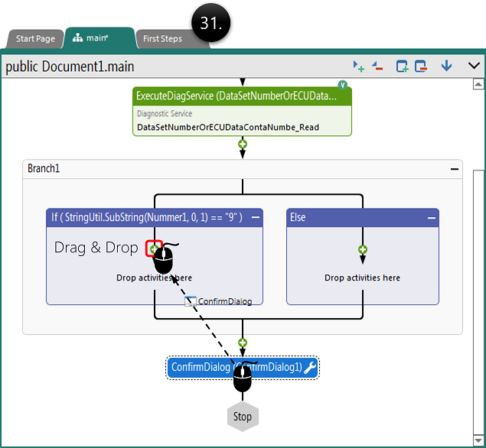Collapse the Else block
The width and height of the screenshot is (486, 448).
click(x=432, y=217)
